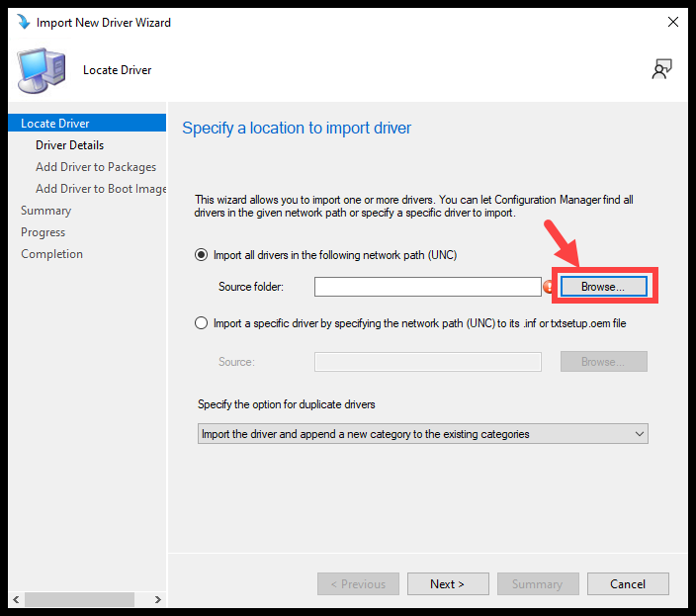Click the sidebar scrollbar right arrow
Viewport: 696px width, 616px height.
click(x=158, y=599)
